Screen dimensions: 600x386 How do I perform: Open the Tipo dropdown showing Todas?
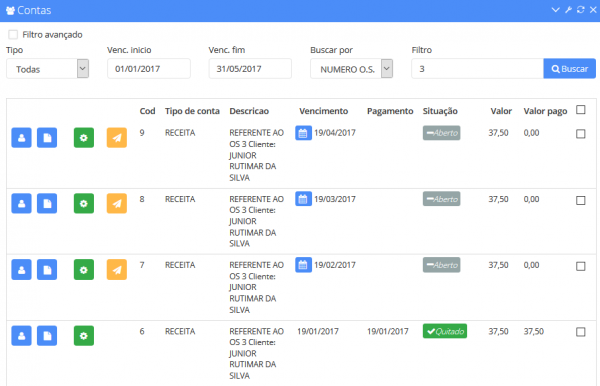click(x=47, y=69)
